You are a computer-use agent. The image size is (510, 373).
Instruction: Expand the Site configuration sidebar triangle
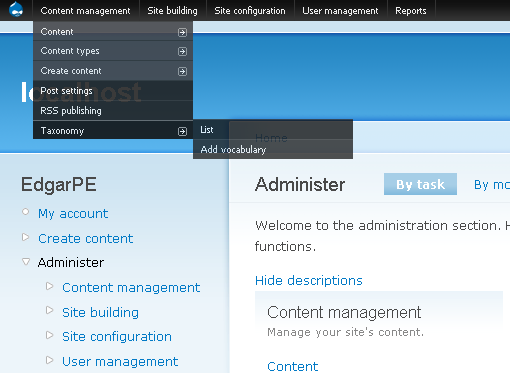coord(50,335)
